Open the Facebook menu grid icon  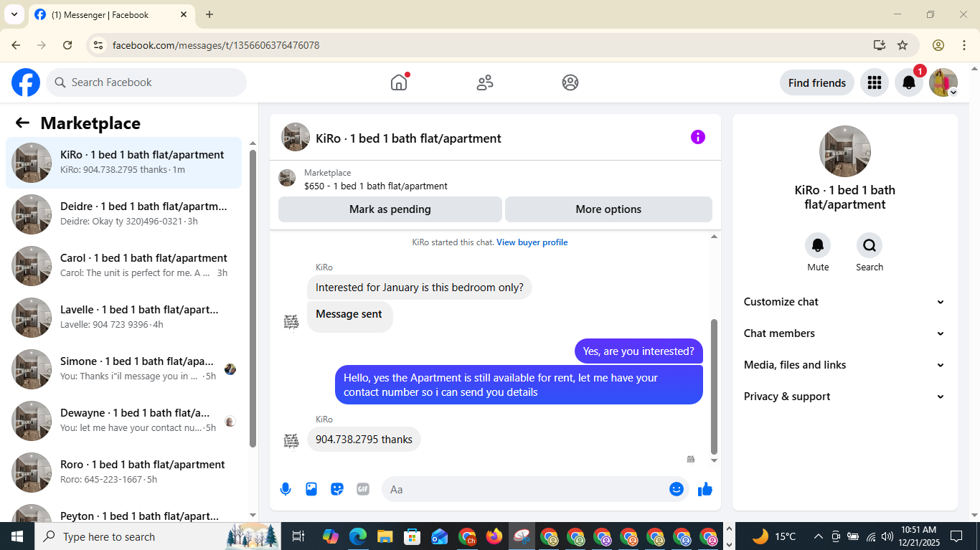(x=874, y=82)
